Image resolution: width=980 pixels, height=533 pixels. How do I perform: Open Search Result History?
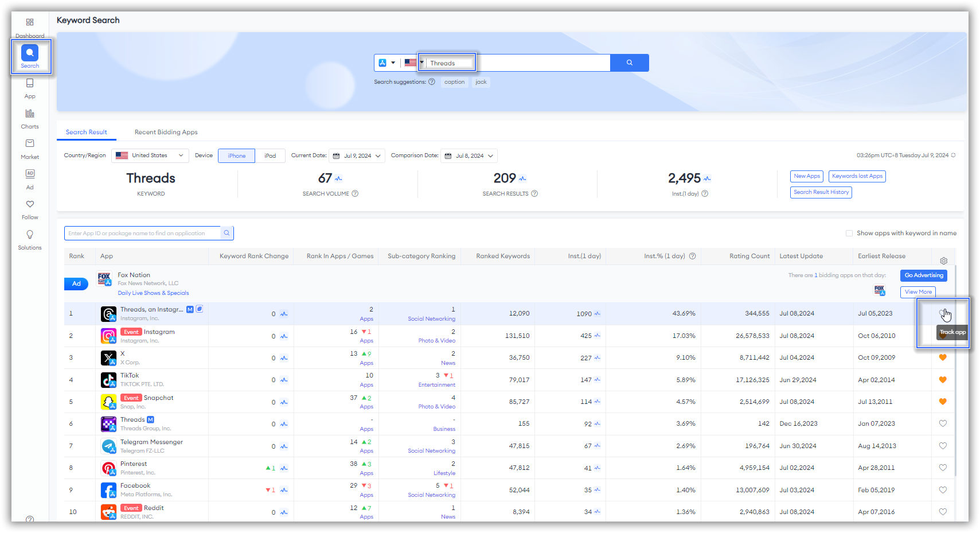(821, 192)
